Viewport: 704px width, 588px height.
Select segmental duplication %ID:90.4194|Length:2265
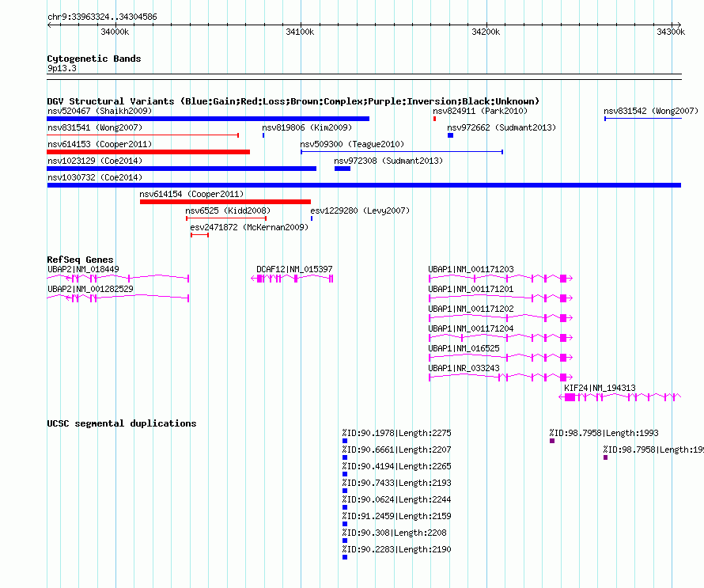click(x=396, y=466)
